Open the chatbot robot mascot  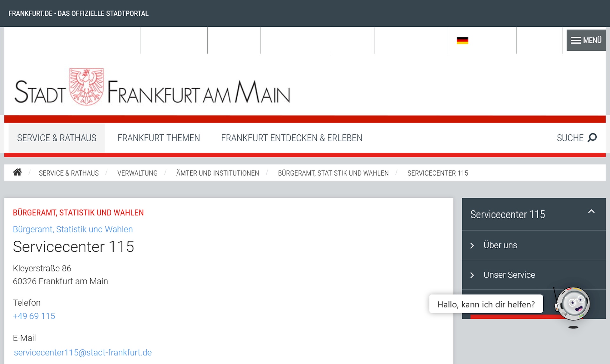(573, 303)
